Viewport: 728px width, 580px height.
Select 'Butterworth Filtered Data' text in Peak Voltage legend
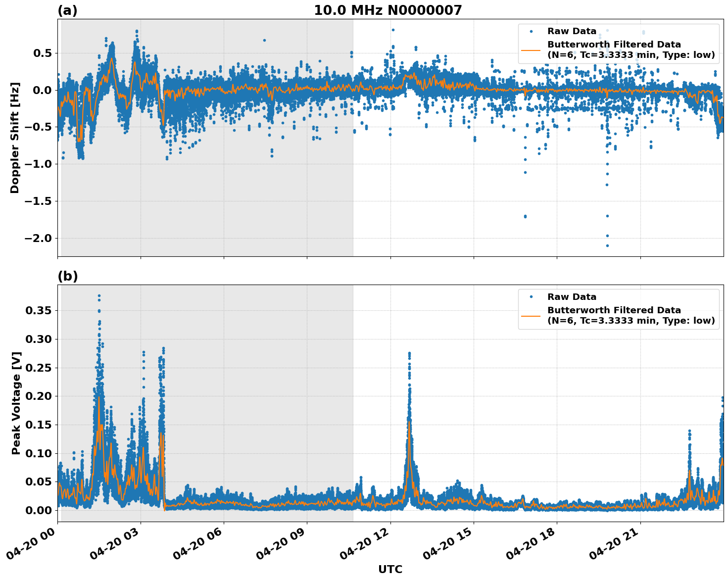pos(614,310)
